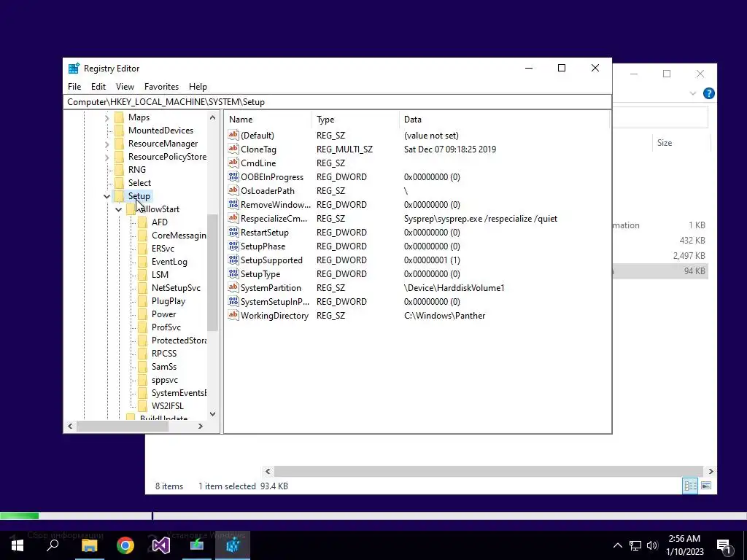Expand the Maps key
This screenshot has width=747, height=560.
pyautogui.click(x=107, y=117)
